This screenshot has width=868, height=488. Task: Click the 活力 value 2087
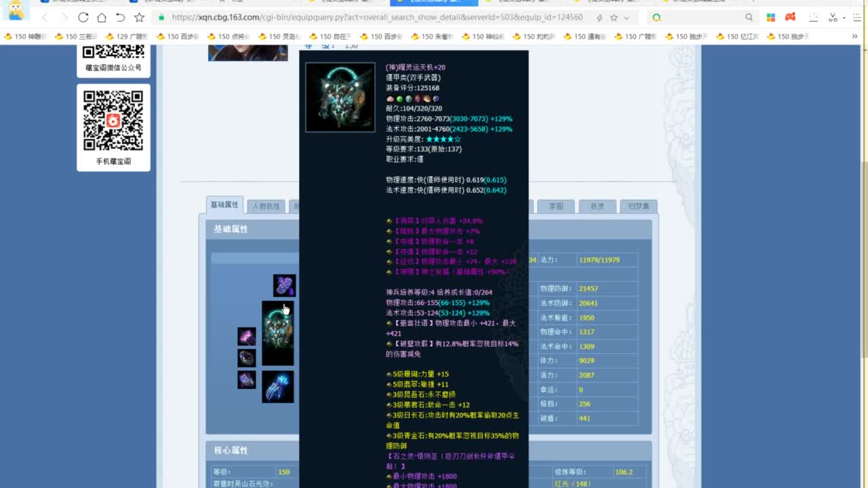(x=587, y=375)
